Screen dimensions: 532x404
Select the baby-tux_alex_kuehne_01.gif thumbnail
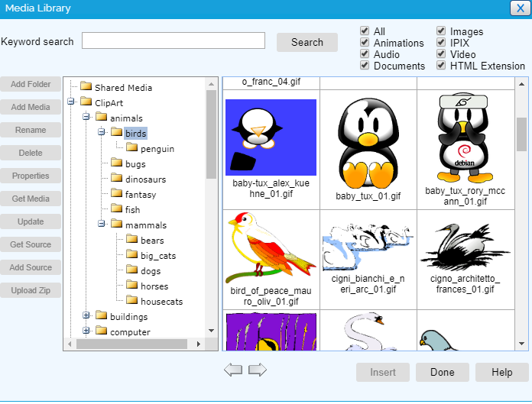(x=271, y=137)
